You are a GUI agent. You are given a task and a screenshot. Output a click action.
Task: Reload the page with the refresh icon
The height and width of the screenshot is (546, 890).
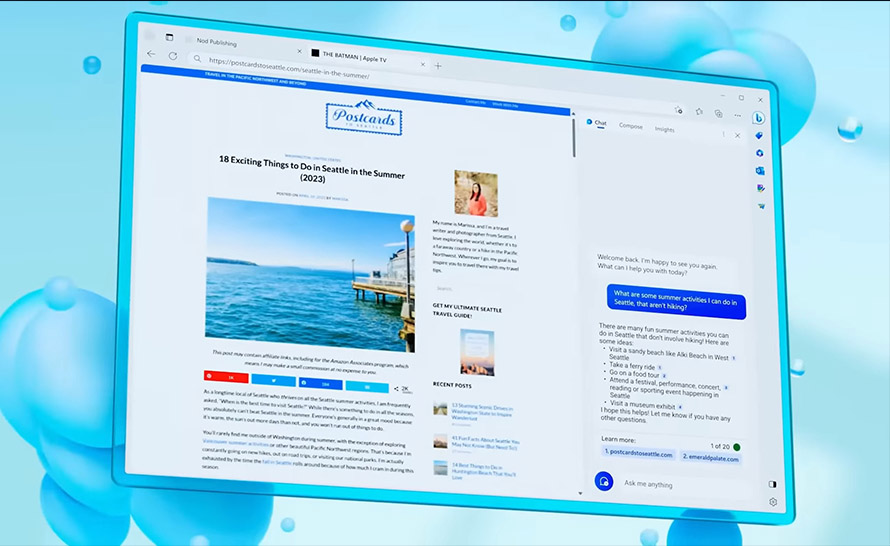173,56
